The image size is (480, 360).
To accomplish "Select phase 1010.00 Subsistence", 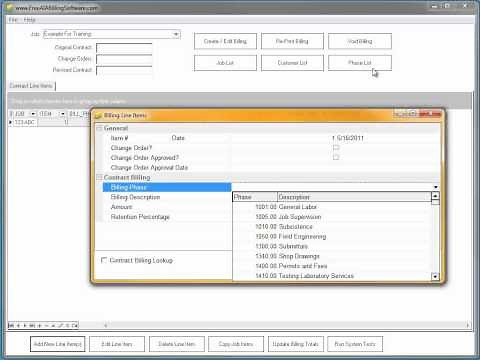I will (x=332, y=227).
